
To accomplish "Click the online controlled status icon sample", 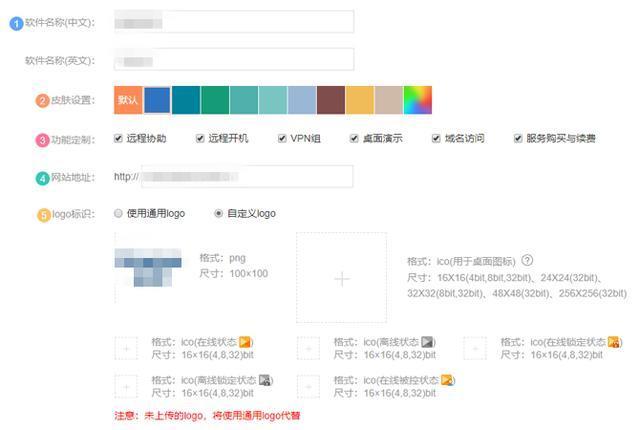I will [447, 380].
